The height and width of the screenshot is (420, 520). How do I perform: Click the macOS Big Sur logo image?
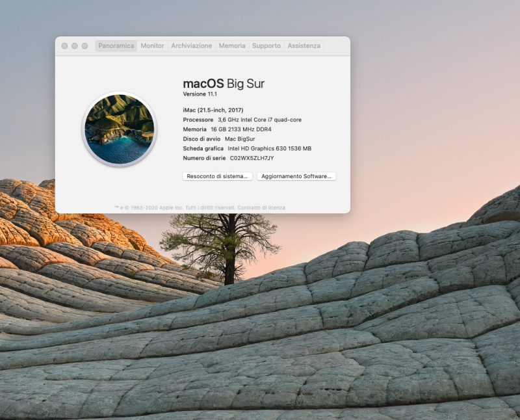120,129
